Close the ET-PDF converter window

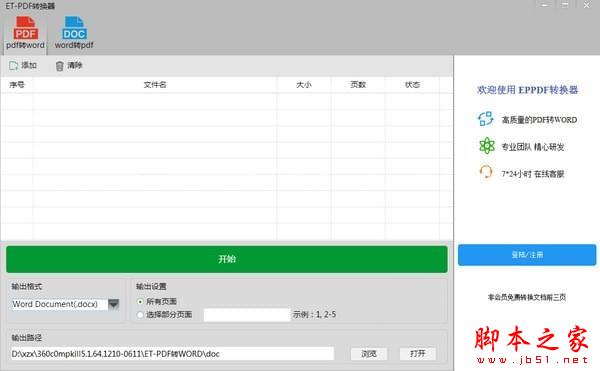(587, 5)
